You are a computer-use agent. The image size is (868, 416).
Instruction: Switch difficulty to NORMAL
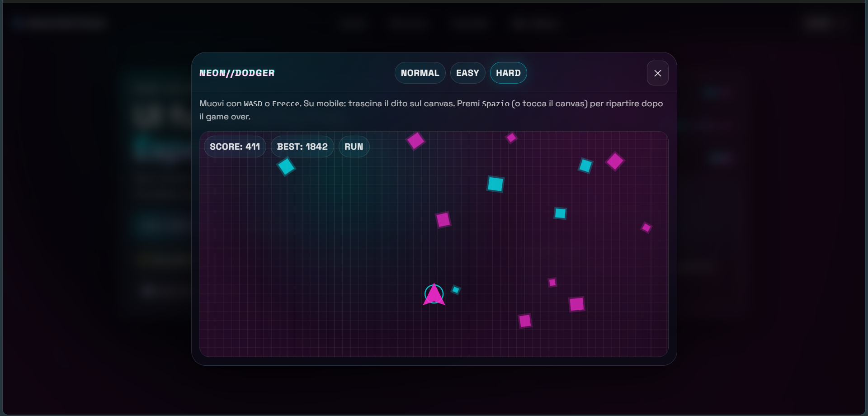click(x=420, y=73)
